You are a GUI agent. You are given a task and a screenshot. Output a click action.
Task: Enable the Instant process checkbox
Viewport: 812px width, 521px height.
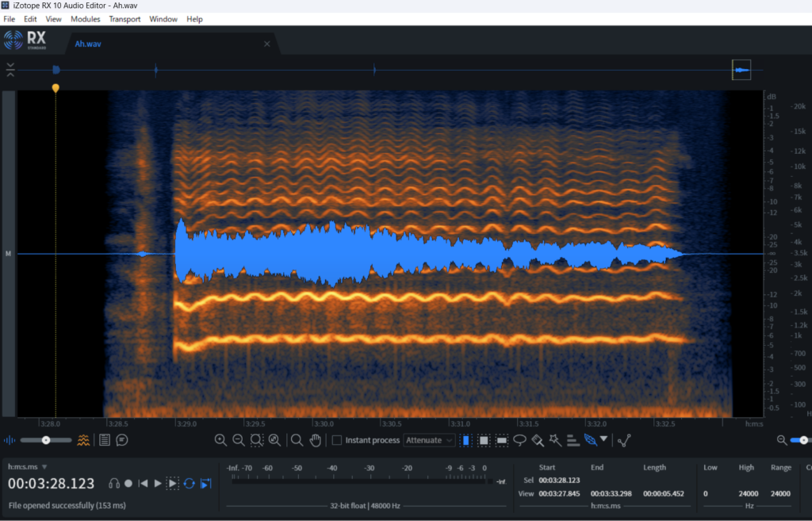tap(337, 440)
